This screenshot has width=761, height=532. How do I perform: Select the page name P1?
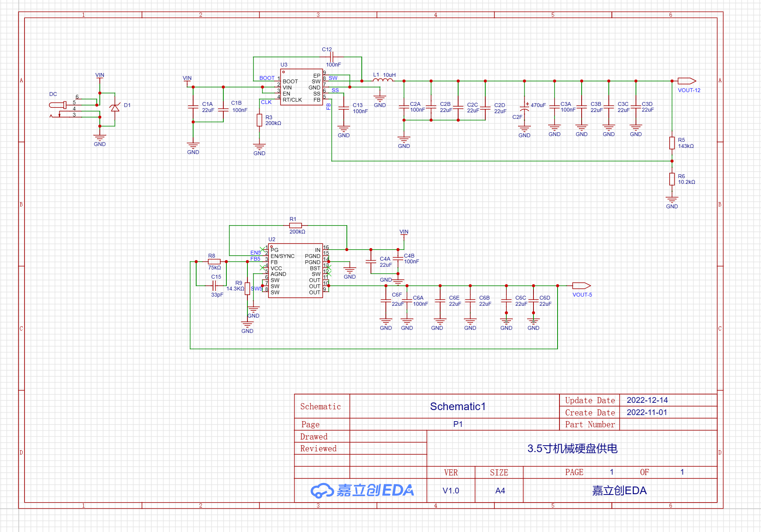tap(458, 424)
